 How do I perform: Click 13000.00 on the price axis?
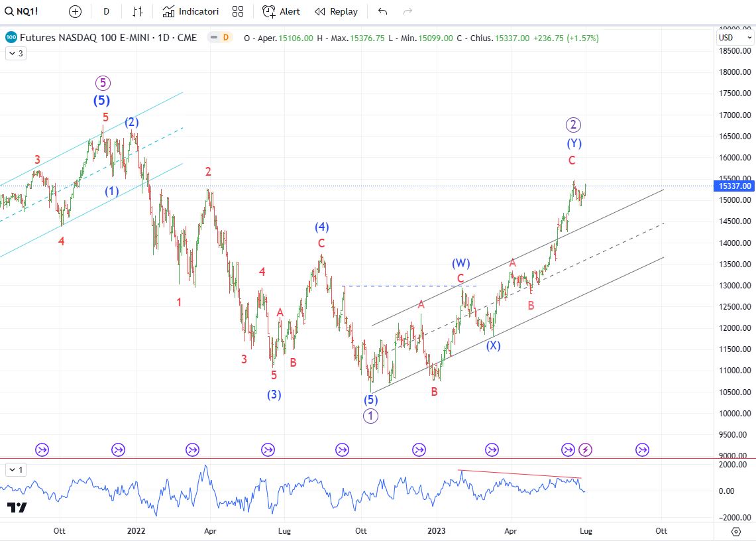735,285
